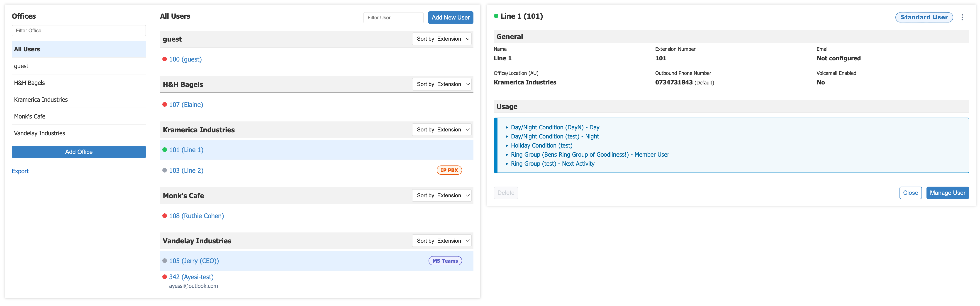Open user 108 (Ruthie Cohen)
The height and width of the screenshot is (306, 980).
[196, 216]
